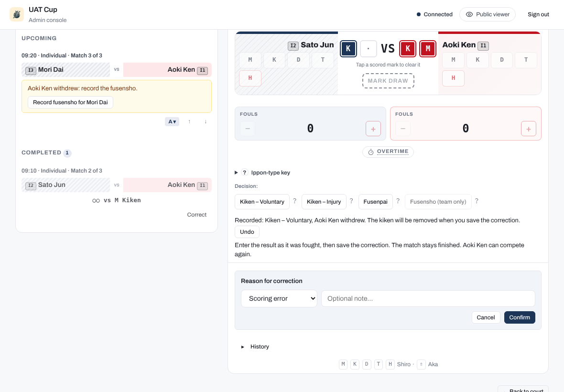
Task: Expand the Ippon-type key
Action: [262, 173]
